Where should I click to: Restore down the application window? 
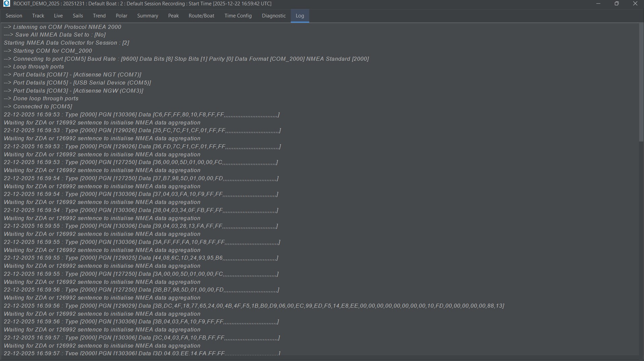tap(616, 4)
